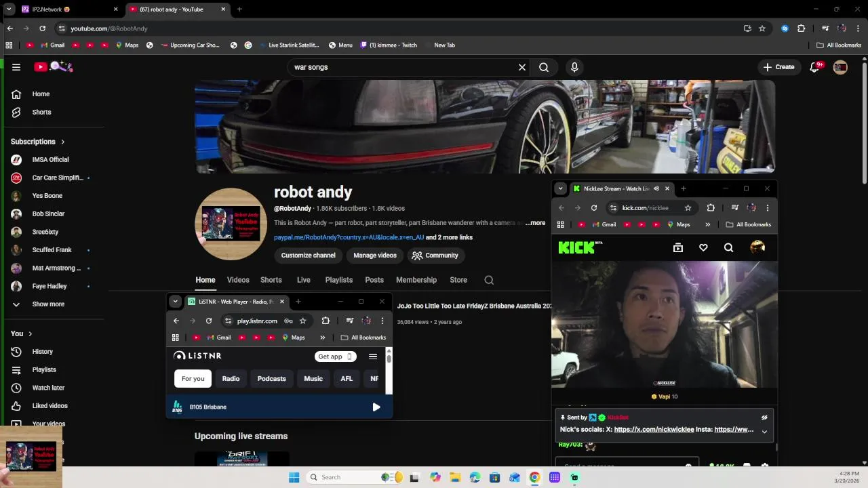
Task: Click the Community button
Action: [x=435, y=256]
